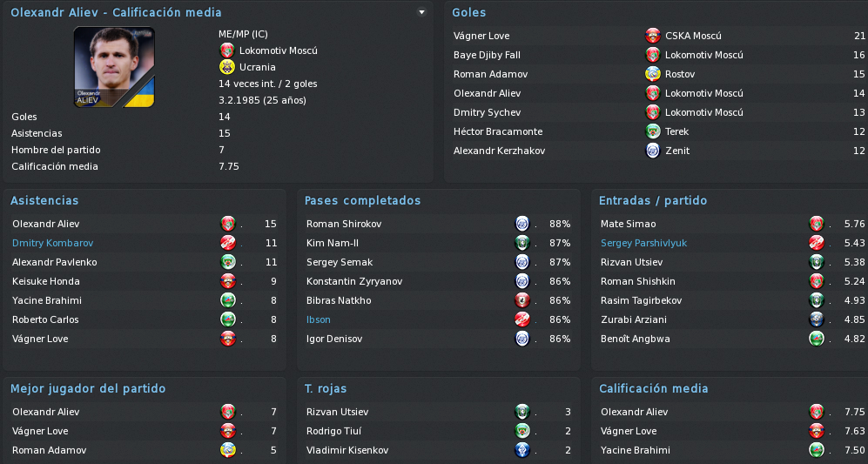The height and width of the screenshot is (464, 868).
Task: Click club badge next to Roman Shirokov
Action: coord(522,224)
